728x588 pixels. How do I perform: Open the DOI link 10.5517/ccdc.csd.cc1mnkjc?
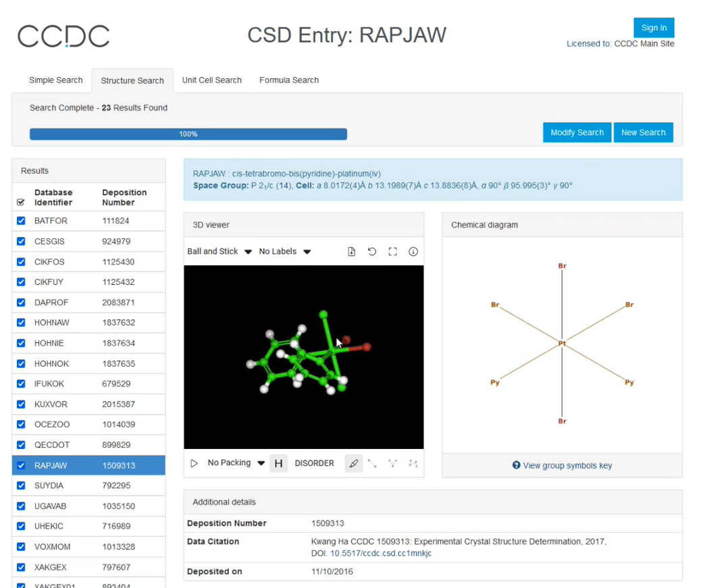point(380,554)
